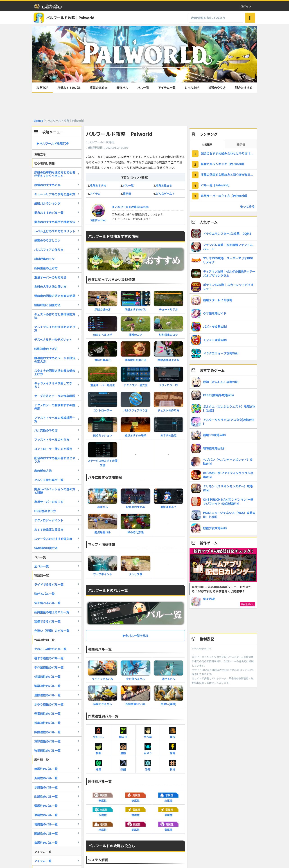Select the 攻略TOP navigation tab
Viewport: 289px width, 868px height.
tap(42, 88)
